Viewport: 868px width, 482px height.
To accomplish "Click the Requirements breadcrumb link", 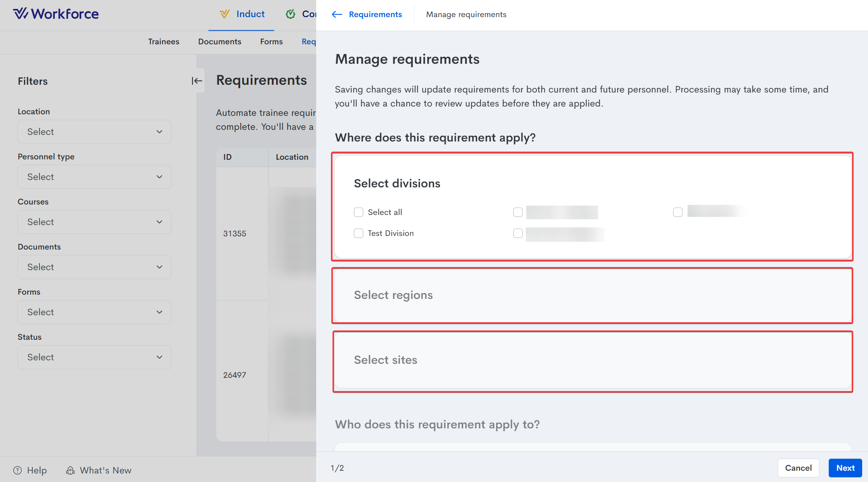I will click(x=375, y=14).
